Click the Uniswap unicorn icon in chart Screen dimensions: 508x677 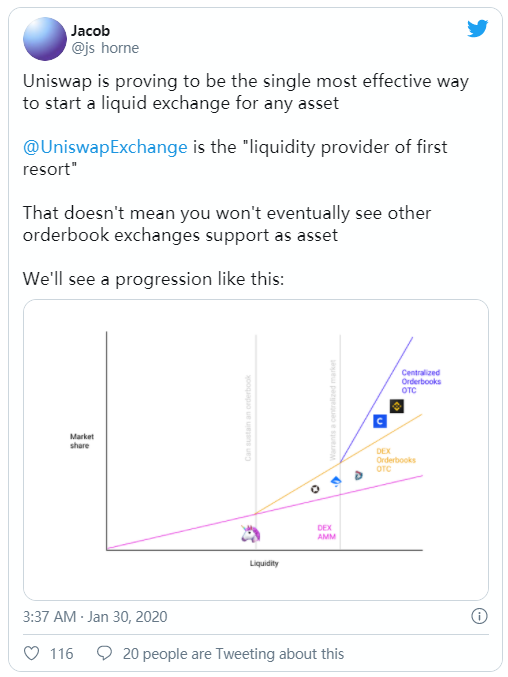pos(250,534)
